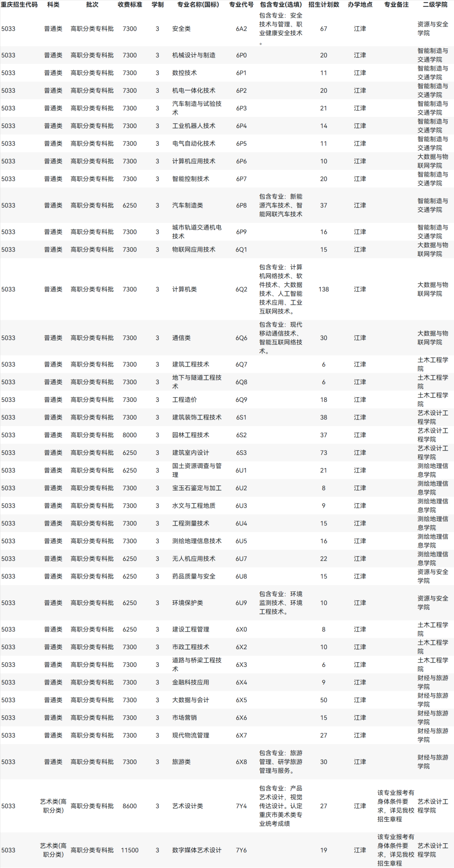Select the 机械设计与制造 major cell

[x=194, y=55]
